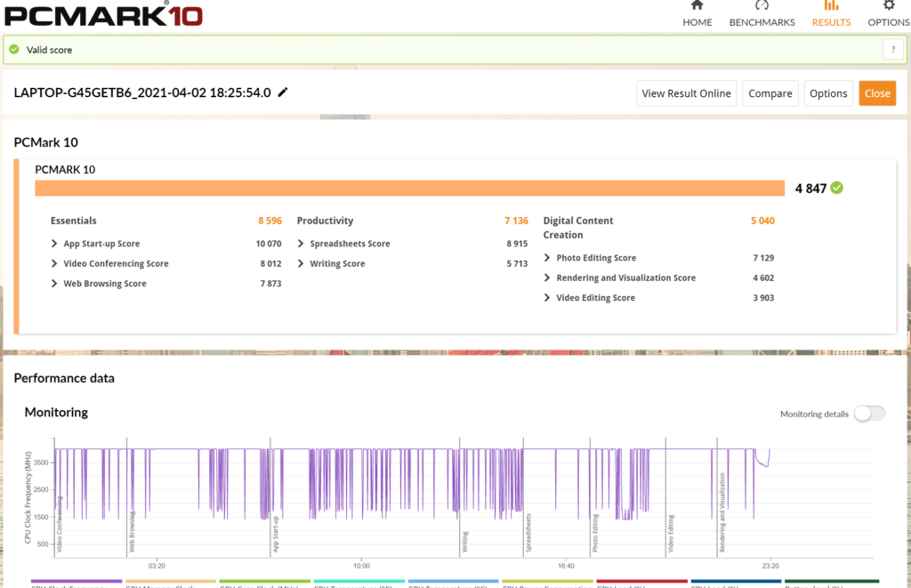Expand Rendering and Visualization Score
The width and height of the screenshot is (911, 588).
547,278
